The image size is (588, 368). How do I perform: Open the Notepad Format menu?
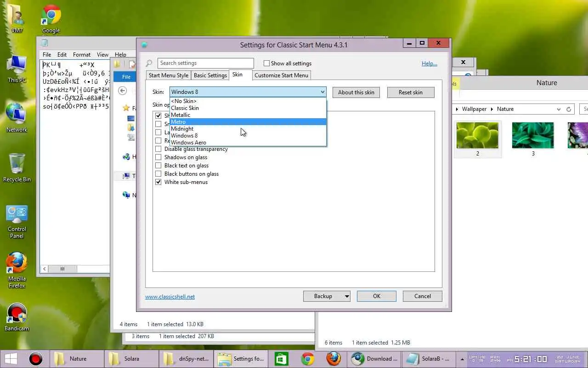pyautogui.click(x=82, y=54)
